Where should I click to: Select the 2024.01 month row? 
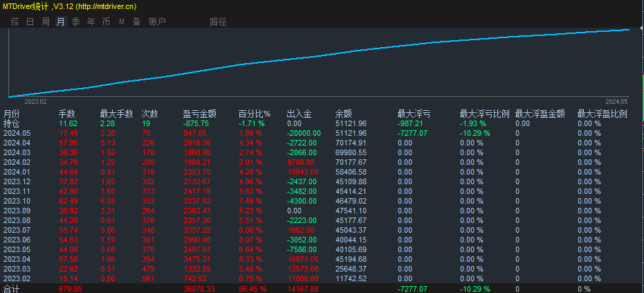coord(322,172)
